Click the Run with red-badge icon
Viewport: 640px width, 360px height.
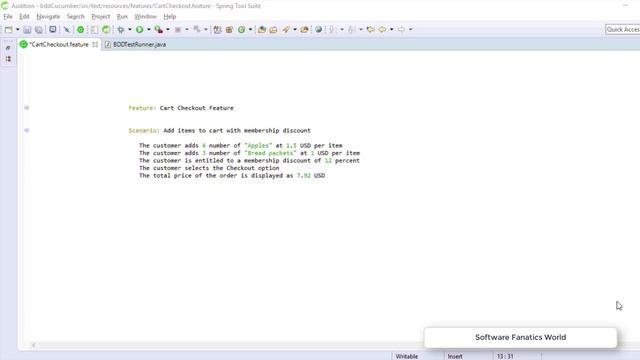(159, 29)
